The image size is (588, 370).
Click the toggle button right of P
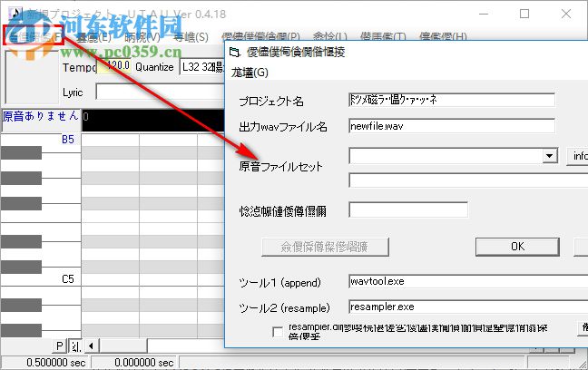click(75, 346)
